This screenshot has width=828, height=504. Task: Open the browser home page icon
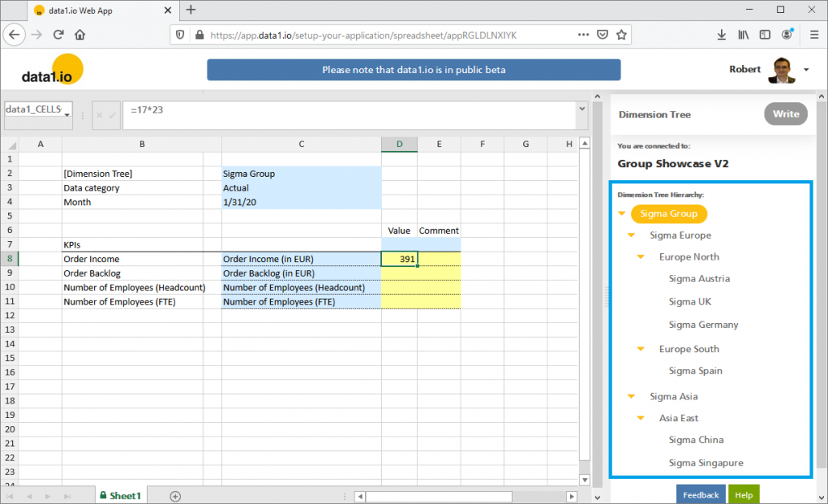[x=80, y=35]
